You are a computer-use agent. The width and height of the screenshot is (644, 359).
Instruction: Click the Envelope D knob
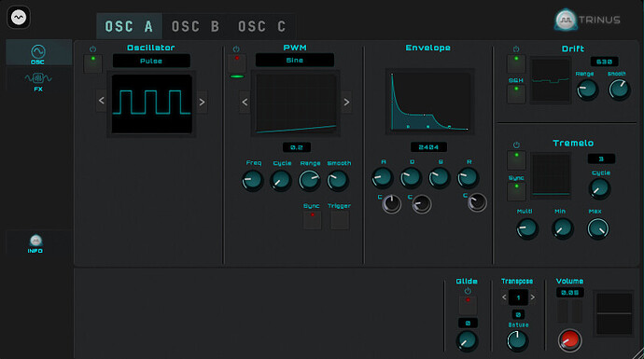[411, 178]
